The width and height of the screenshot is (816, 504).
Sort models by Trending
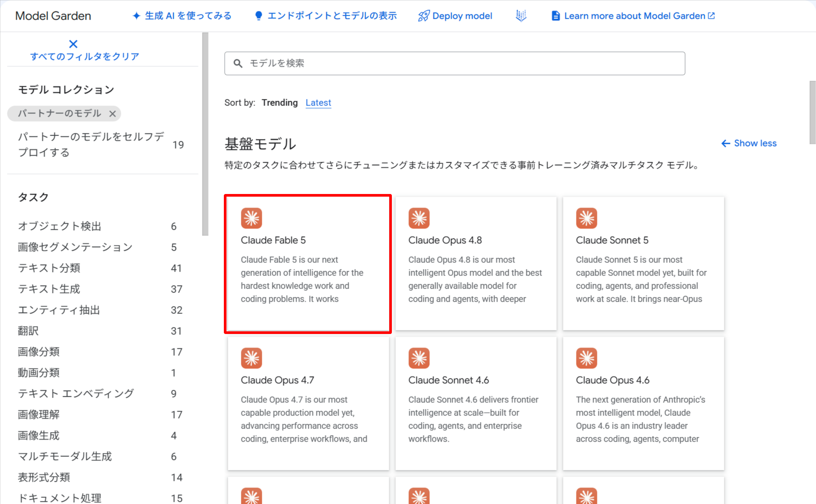[x=280, y=103]
